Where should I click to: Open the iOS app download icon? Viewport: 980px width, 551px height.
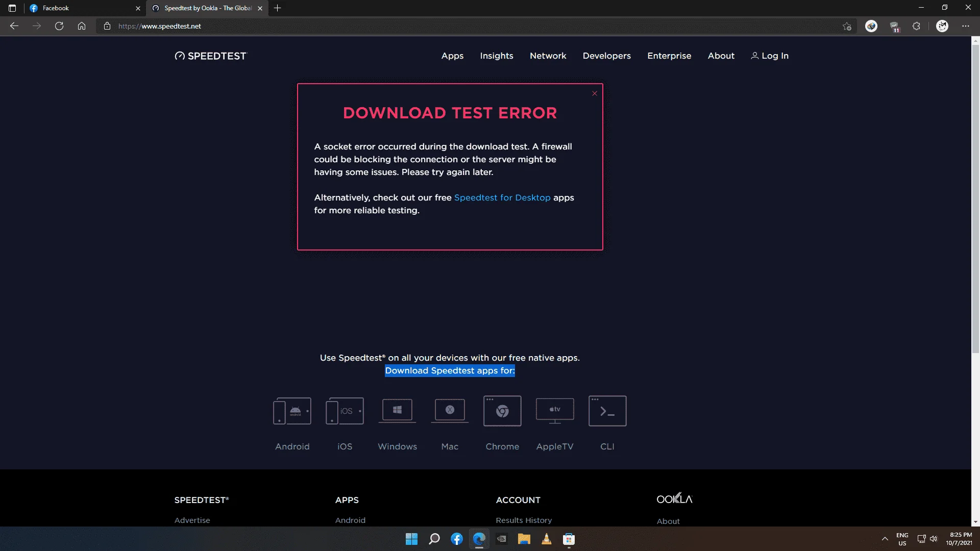[x=345, y=411]
